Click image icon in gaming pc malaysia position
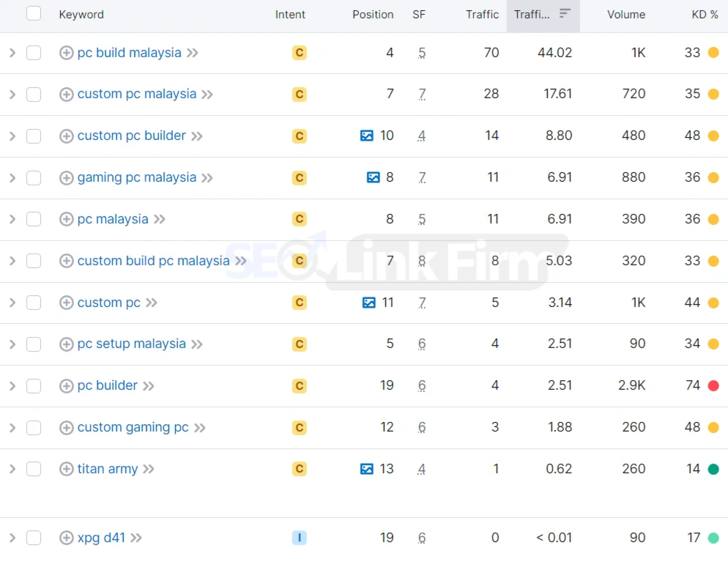This screenshot has height=570, width=728. (374, 177)
